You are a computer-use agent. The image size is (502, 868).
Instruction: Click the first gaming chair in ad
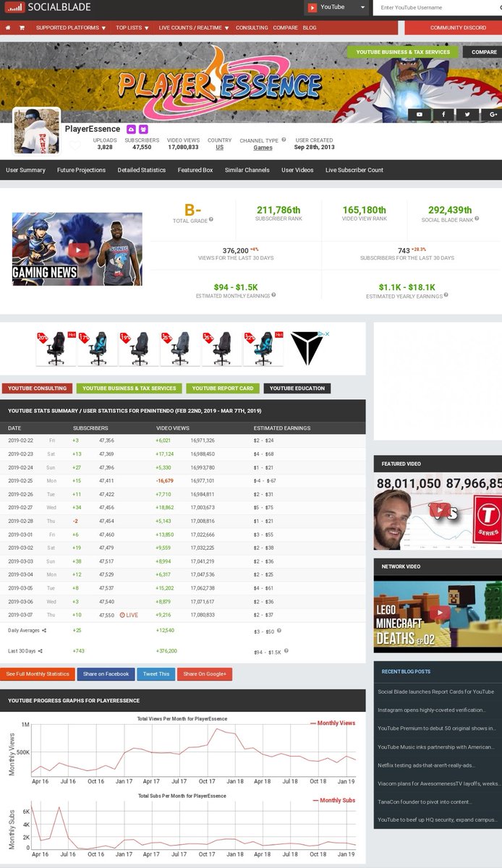point(55,349)
